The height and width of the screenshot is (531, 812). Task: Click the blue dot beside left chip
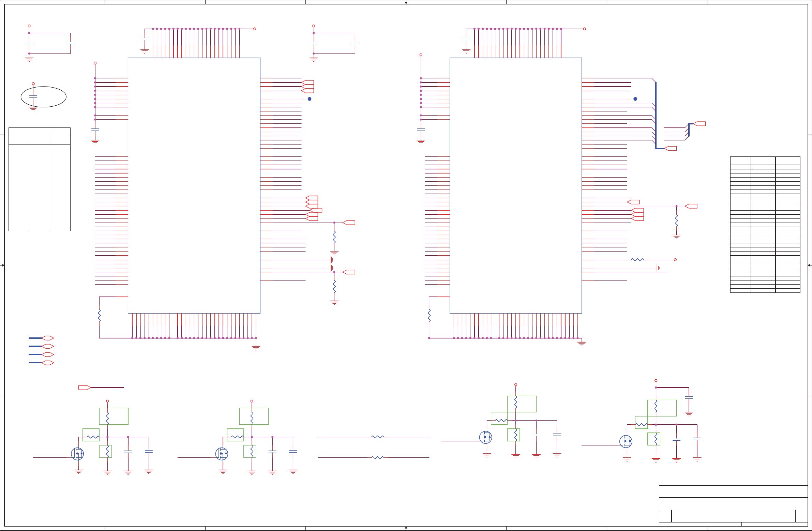(310, 99)
